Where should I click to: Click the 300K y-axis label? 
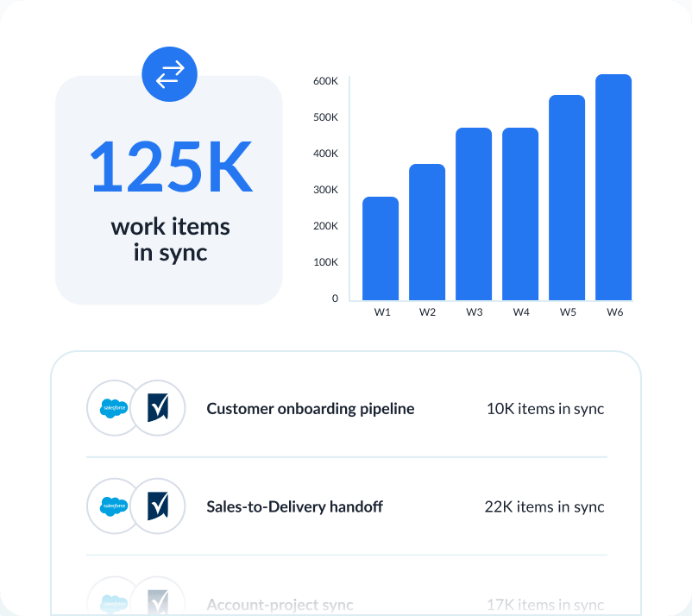(x=325, y=189)
